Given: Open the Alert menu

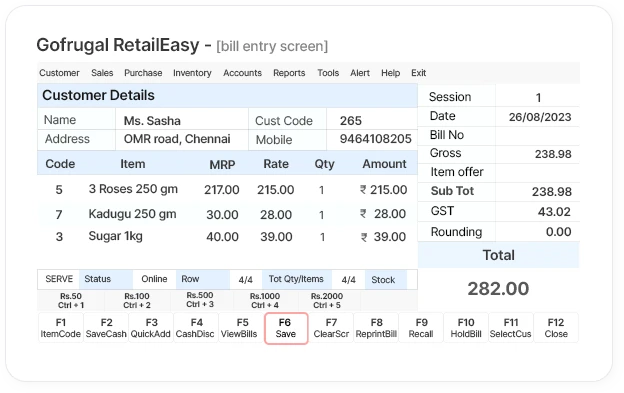Looking at the screenshot, I should coord(360,73).
